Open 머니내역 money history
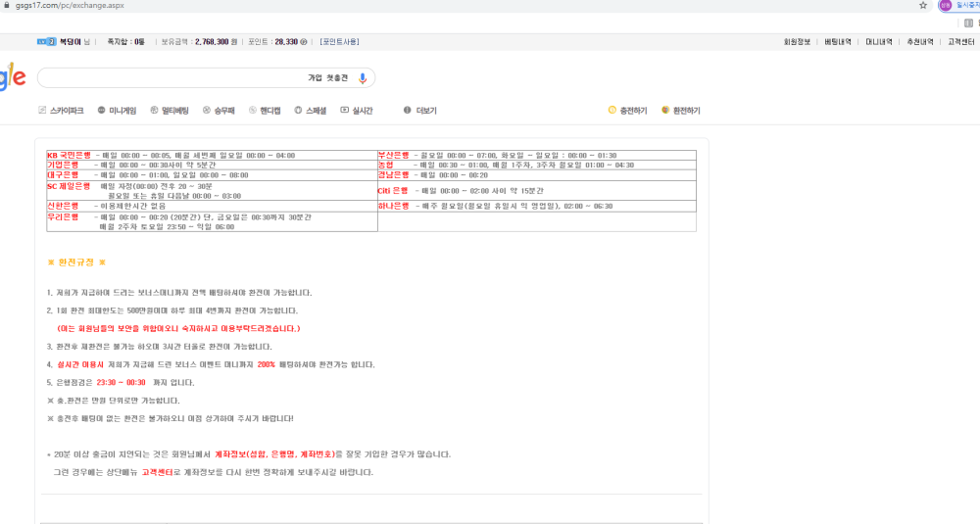980x524 pixels. [x=879, y=42]
